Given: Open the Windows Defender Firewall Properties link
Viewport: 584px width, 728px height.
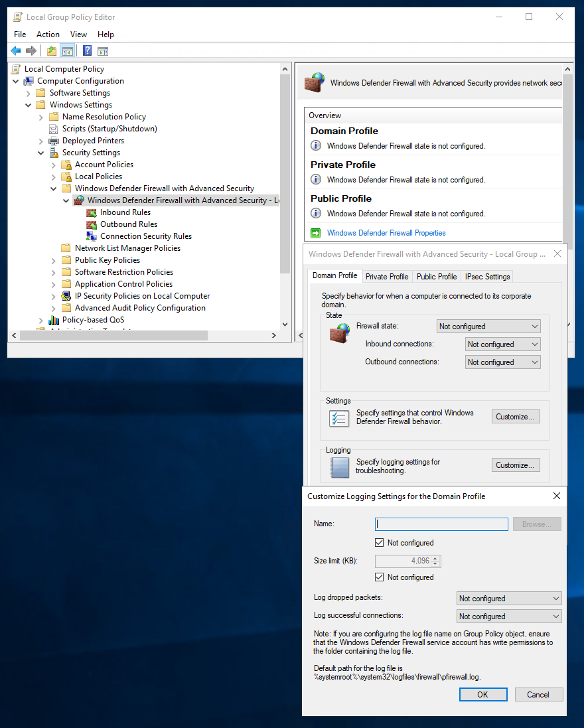Looking at the screenshot, I should point(386,233).
